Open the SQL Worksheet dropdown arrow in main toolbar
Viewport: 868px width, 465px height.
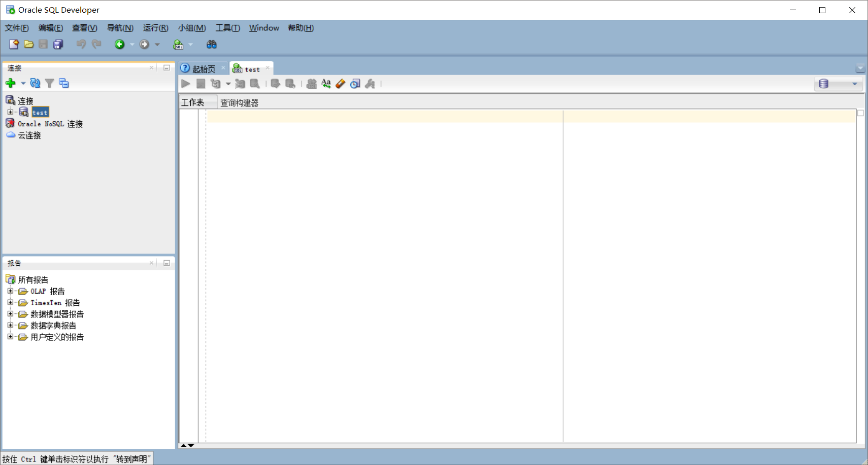coord(191,45)
